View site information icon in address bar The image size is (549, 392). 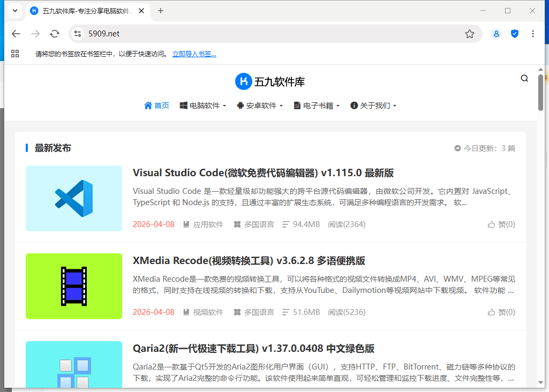(x=78, y=34)
